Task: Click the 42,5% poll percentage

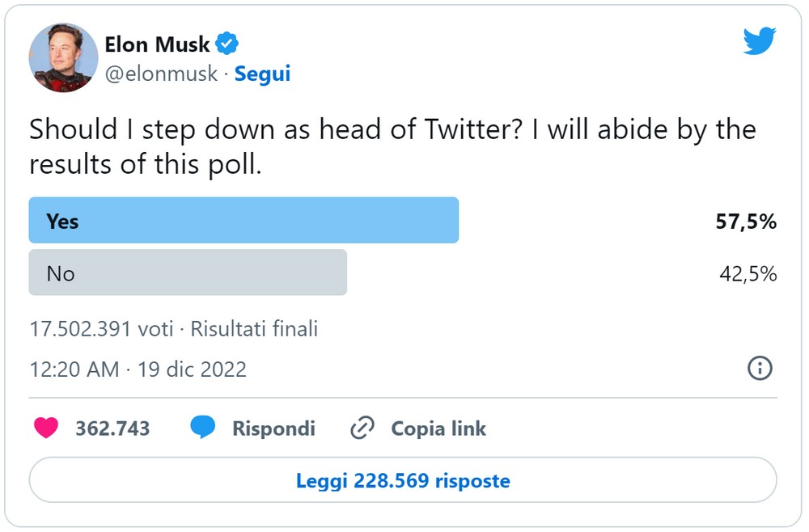Action: click(748, 274)
